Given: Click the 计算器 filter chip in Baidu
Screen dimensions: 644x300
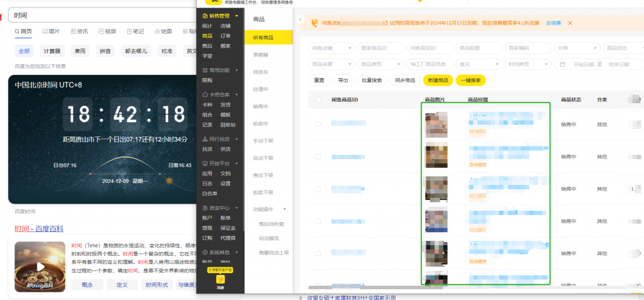Looking at the screenshot, I should [52, 52].
